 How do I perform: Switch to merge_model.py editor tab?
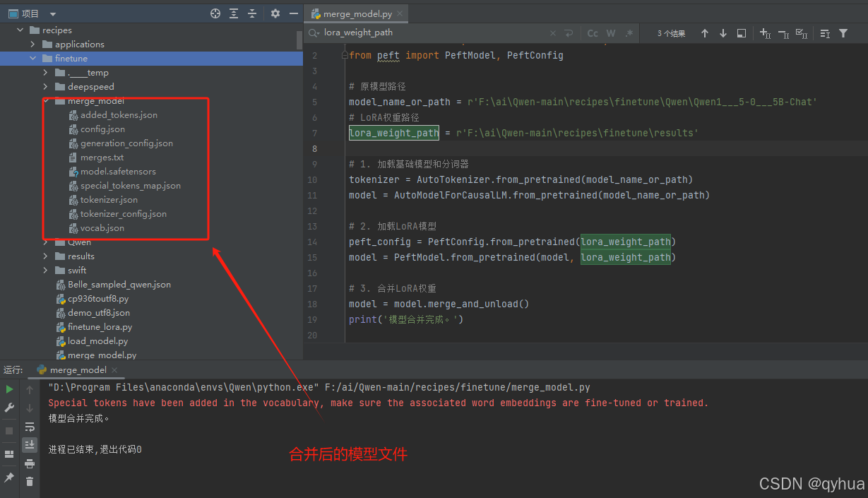tap(357, 13)
